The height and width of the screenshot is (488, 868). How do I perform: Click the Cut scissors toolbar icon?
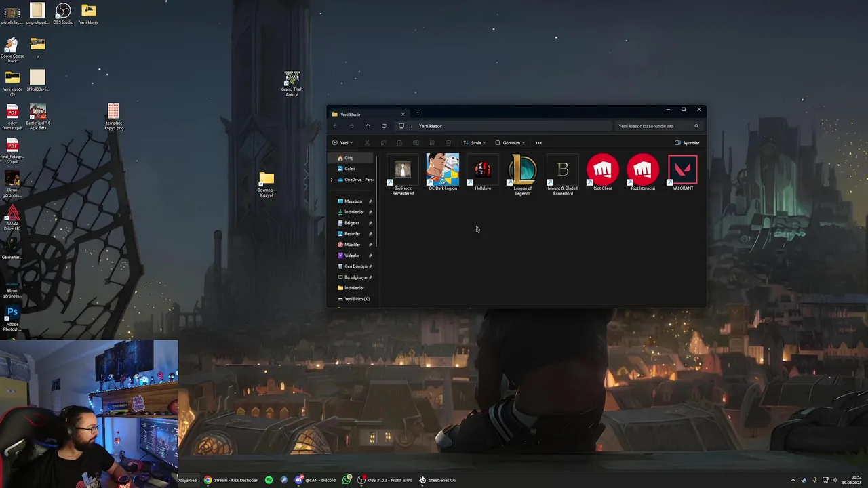[x=367, y=143]
